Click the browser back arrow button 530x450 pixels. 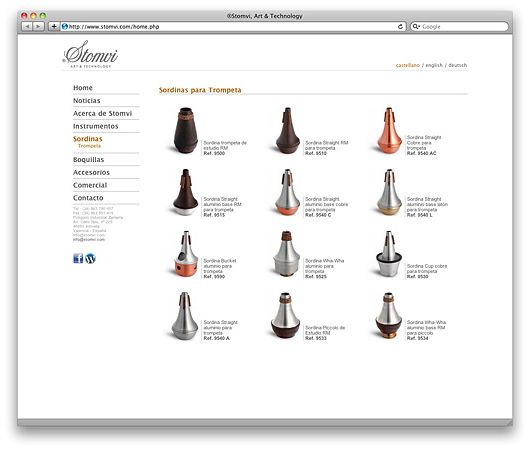27,26
